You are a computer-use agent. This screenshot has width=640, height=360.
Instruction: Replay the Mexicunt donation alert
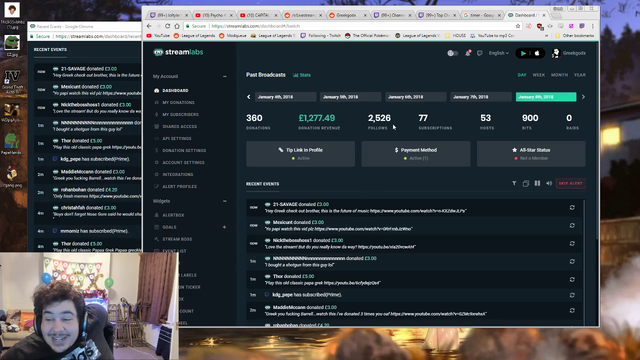pyautogui.click(x=572, y=226)
